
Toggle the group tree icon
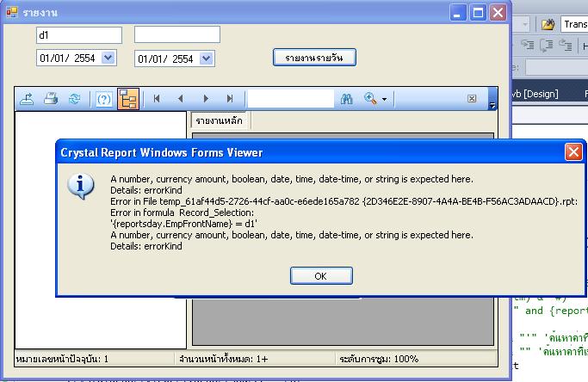[128, 99]
